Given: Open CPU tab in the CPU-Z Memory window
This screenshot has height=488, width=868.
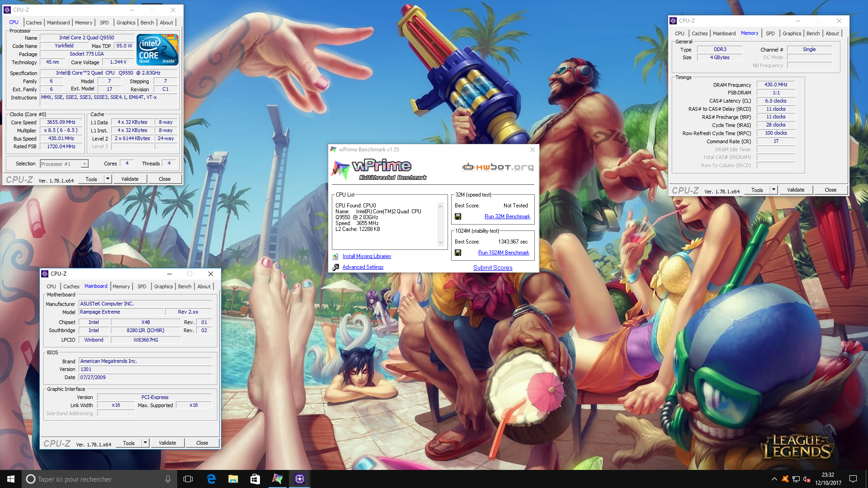Looking at the screenshot, I should click(679, 33).
